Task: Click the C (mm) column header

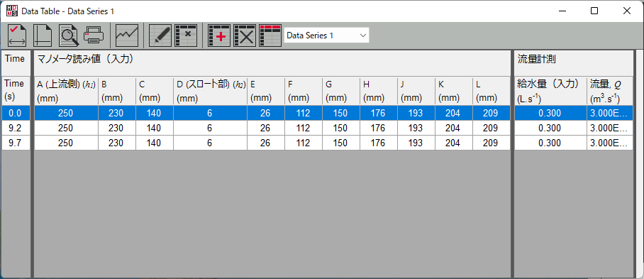Action: pyautogui.click(x=155, y=91)
